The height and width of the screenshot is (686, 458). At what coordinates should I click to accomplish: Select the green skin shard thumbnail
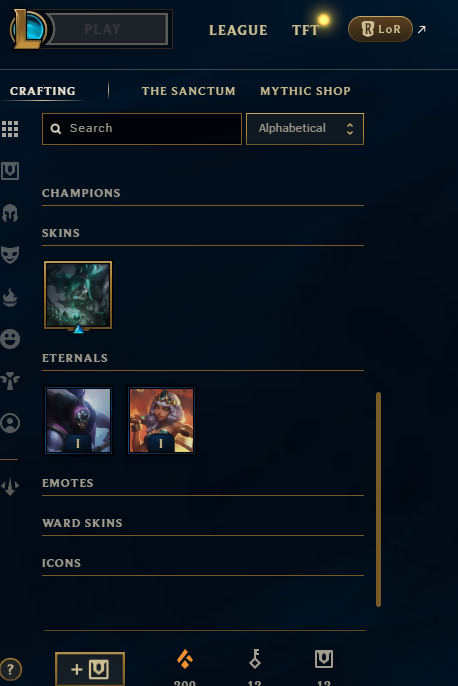click(x=78, y=295)
